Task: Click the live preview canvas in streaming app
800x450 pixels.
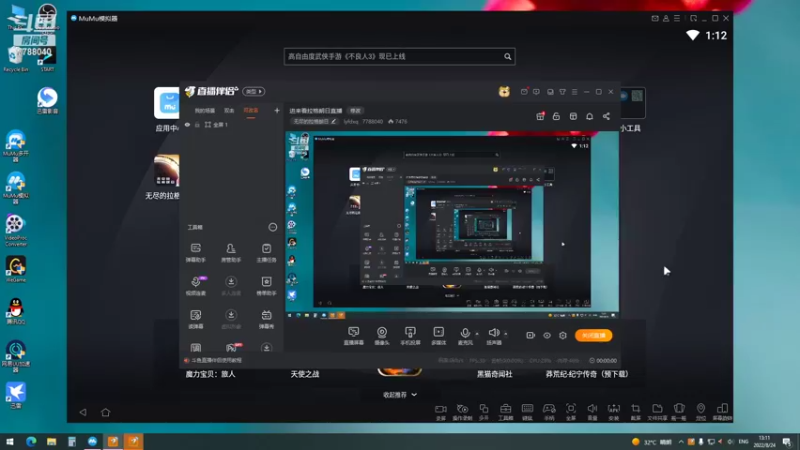Action: tap(452, 224)
